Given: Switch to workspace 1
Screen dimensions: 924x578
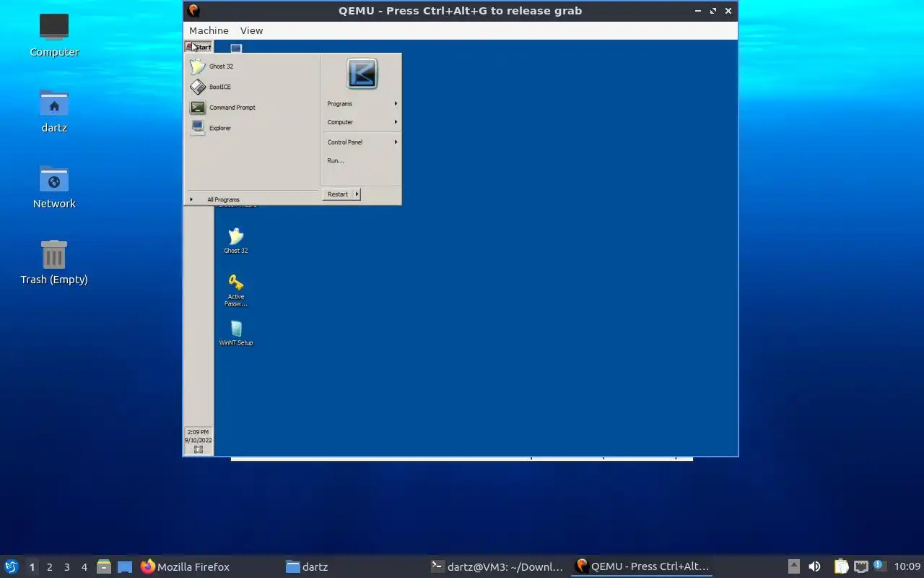Looking at the screenshot, I should click(x=32, y=567).
